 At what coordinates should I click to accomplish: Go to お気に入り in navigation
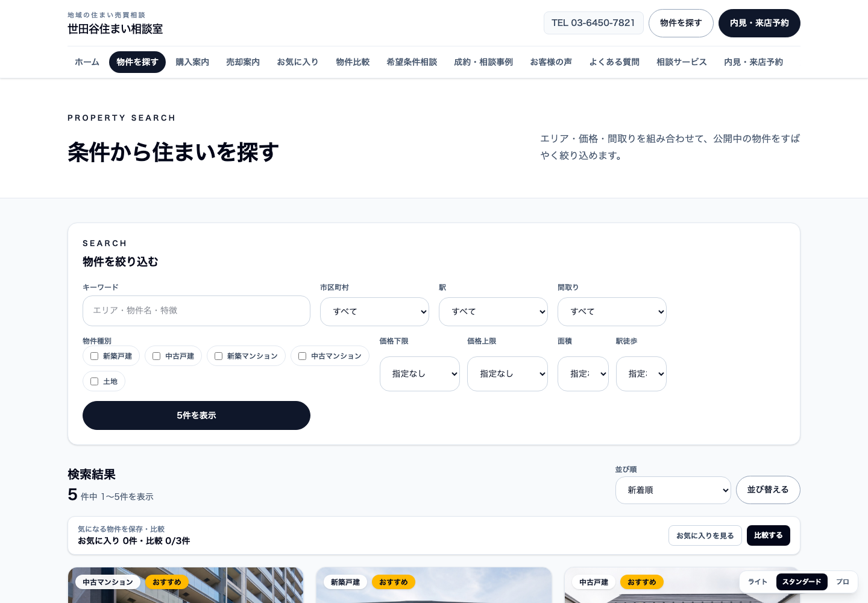click(298, 62)
